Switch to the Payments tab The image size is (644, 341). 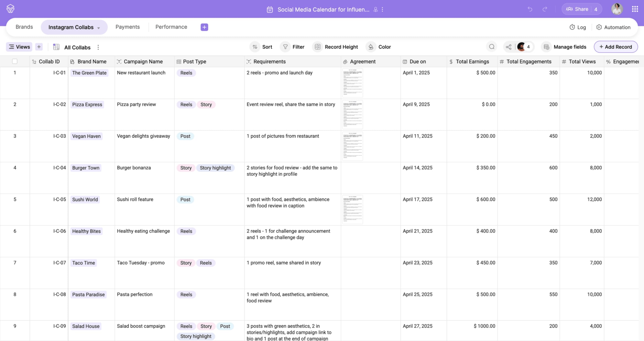127,27
